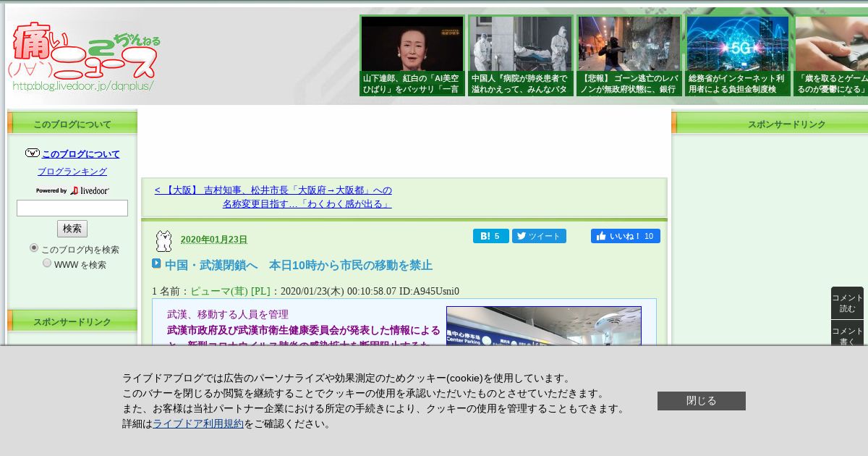
Task: Click the コメント書く side button
Action: 847,334
